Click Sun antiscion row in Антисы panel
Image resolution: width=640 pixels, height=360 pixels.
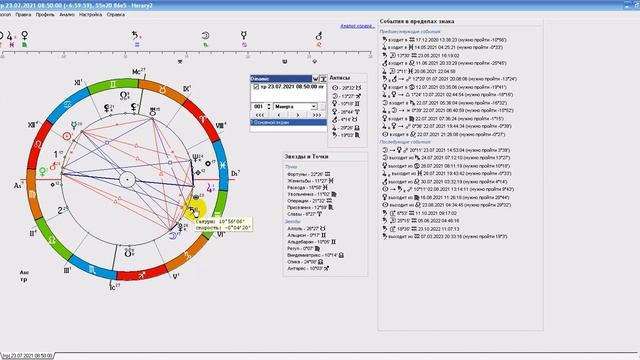[x=347, y=88]
